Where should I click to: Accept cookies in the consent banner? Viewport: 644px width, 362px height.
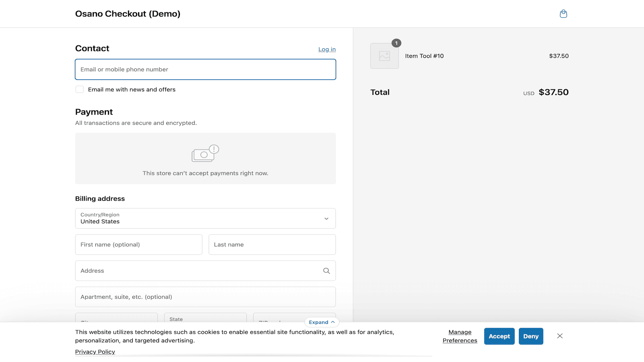click(499, 336)
